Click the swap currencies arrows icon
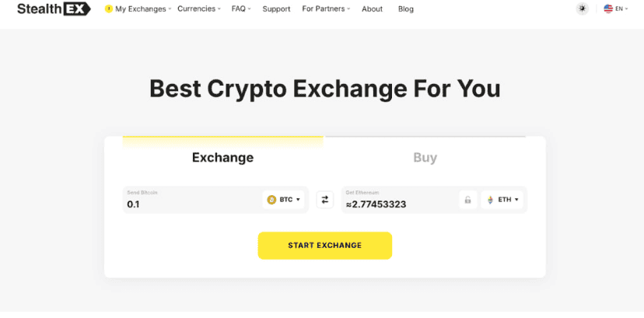The image size is (644, 318). tap(325, 200)
